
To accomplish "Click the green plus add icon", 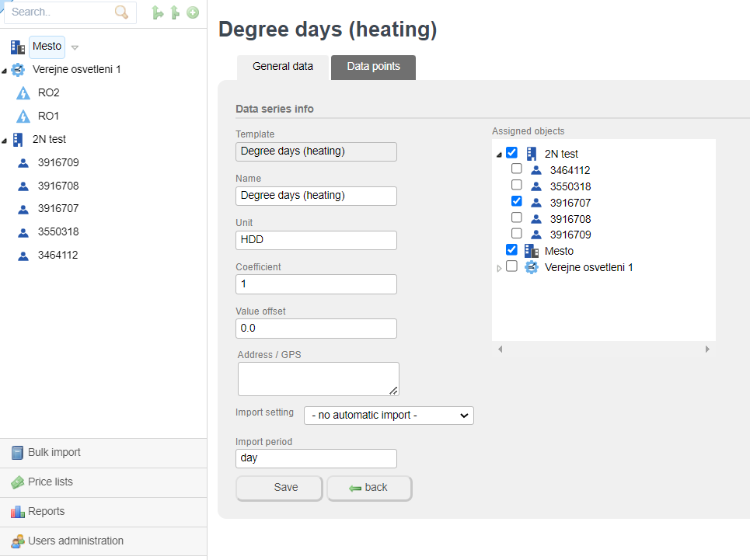I will point(193,12).
